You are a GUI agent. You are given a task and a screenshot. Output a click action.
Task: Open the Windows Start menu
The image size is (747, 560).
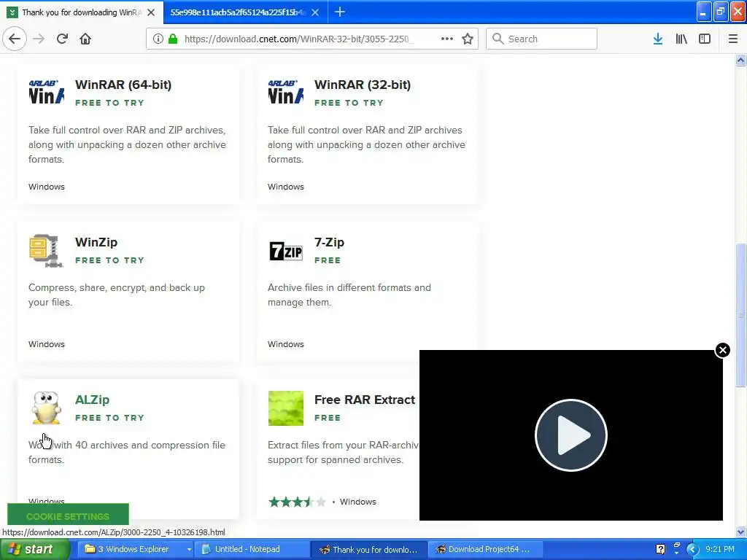point(34,549)
